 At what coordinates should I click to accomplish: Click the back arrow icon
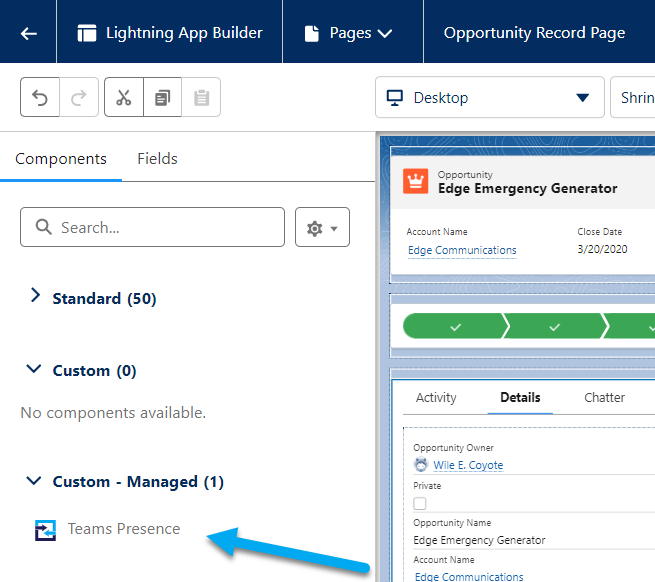coord(28,33)
